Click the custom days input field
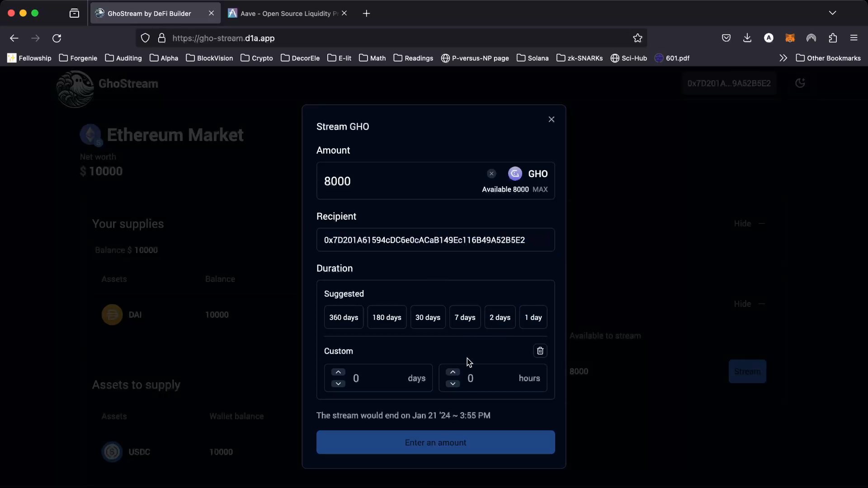Viewport: 868px width, 488px height. click(x=378, y=378)
